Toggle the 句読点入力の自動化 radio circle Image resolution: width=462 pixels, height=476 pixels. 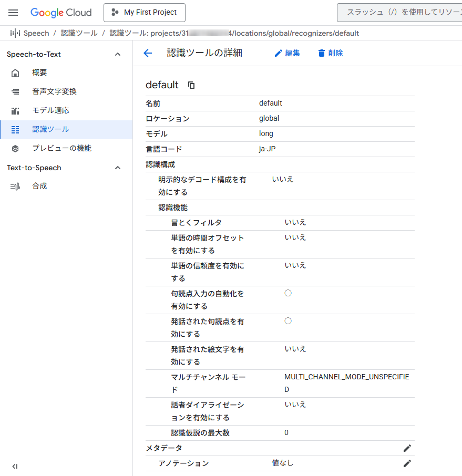[288, 293]
